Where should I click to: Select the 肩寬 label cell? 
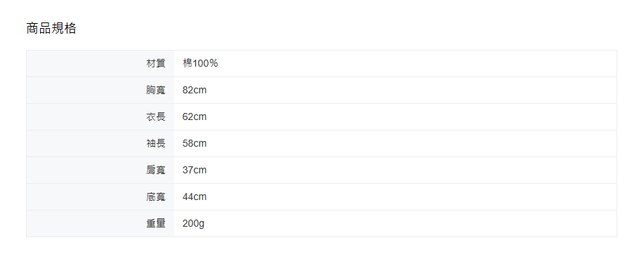coord(100,171)
